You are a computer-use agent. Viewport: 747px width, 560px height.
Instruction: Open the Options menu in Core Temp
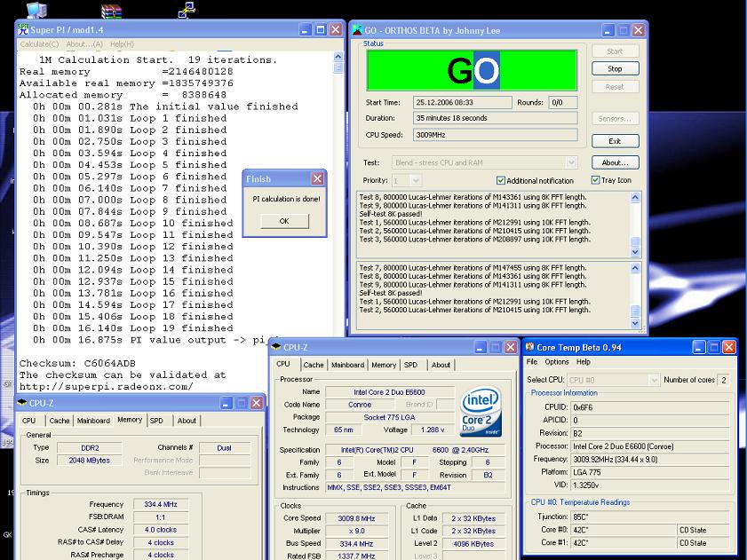(556, 362)
